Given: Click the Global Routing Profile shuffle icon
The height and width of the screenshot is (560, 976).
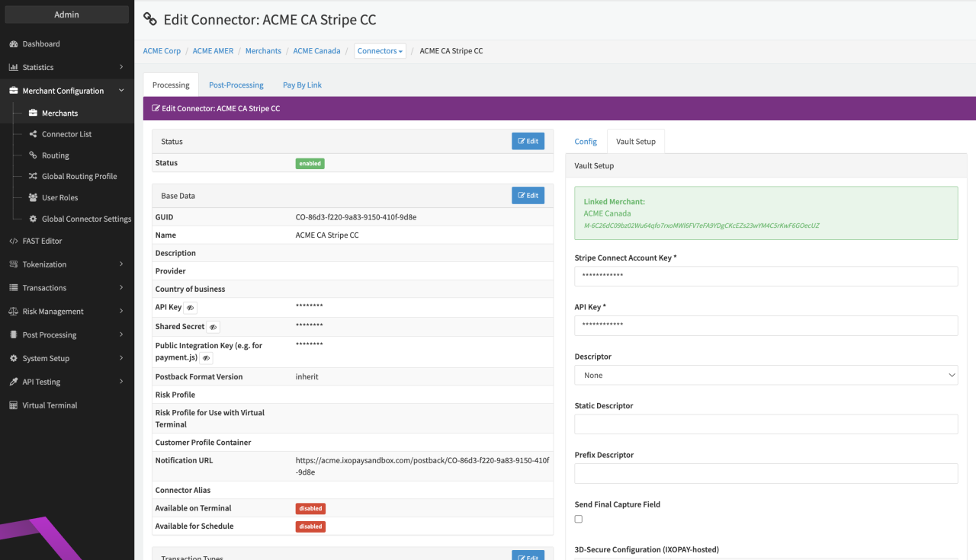Looking at the screenshot, I should click(33, 176).
